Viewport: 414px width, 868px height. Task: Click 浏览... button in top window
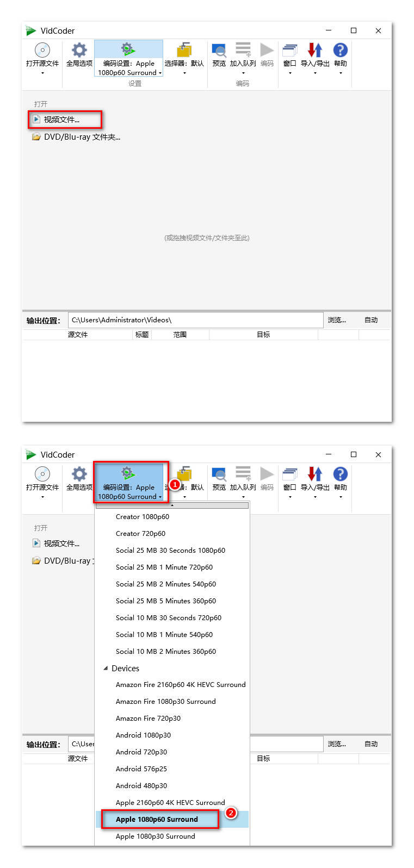pos(337,320)
